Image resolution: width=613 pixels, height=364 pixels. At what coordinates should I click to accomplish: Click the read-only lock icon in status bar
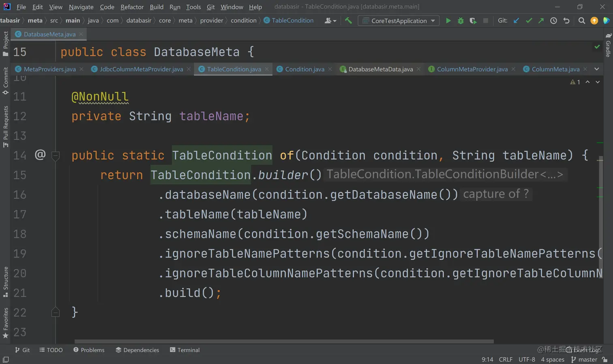pyautogui.click(x=605, y=360)
